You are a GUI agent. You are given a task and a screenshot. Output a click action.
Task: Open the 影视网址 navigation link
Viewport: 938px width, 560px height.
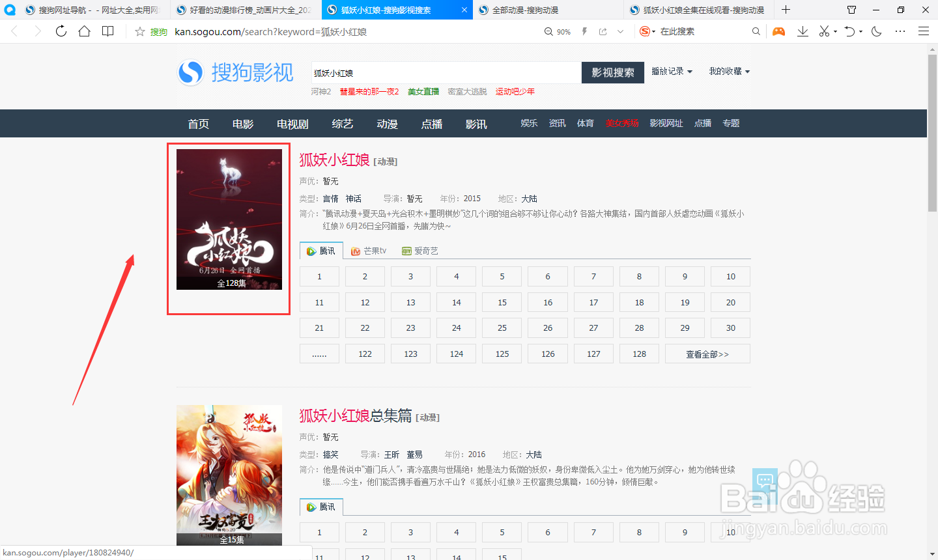(x=666, y=123)
